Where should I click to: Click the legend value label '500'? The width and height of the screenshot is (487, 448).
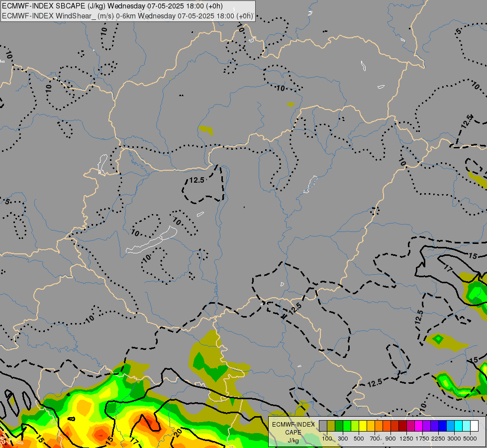(359, 439)
